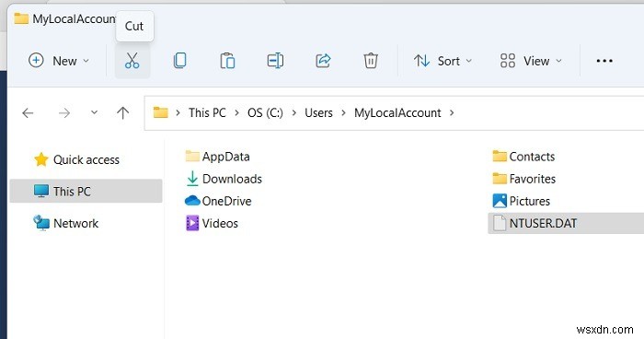Click the Contacts folder icon
Viewport: 644px width, 339px height.
pyautogui.click(x=500, y=157)
